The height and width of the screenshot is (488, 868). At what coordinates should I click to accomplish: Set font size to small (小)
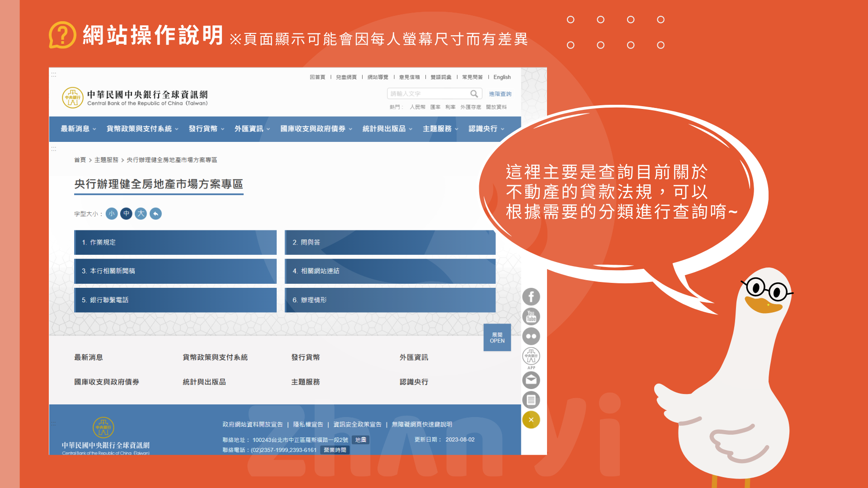click(112, 214)
